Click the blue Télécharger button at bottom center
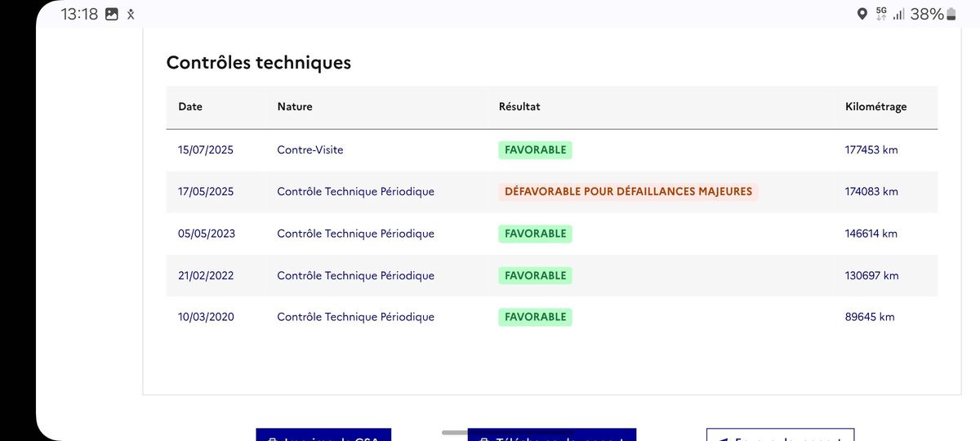The width and height of the screenshot is (980, 441). 552,434
